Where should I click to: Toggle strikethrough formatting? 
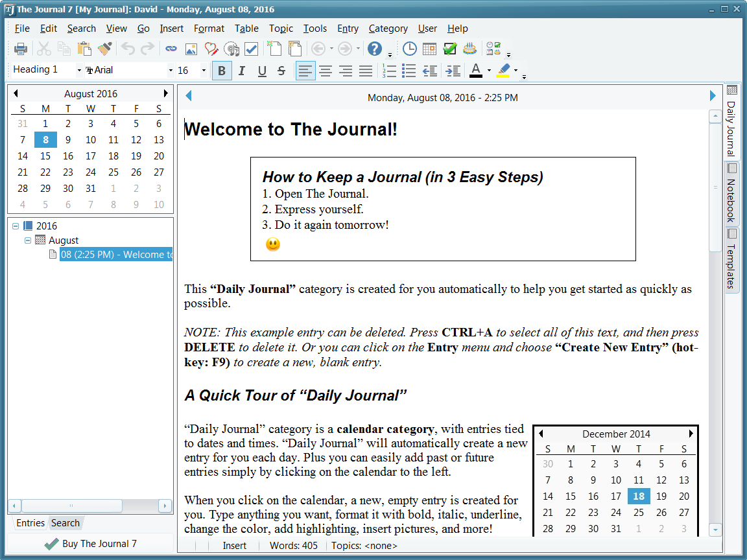point(281,71)
